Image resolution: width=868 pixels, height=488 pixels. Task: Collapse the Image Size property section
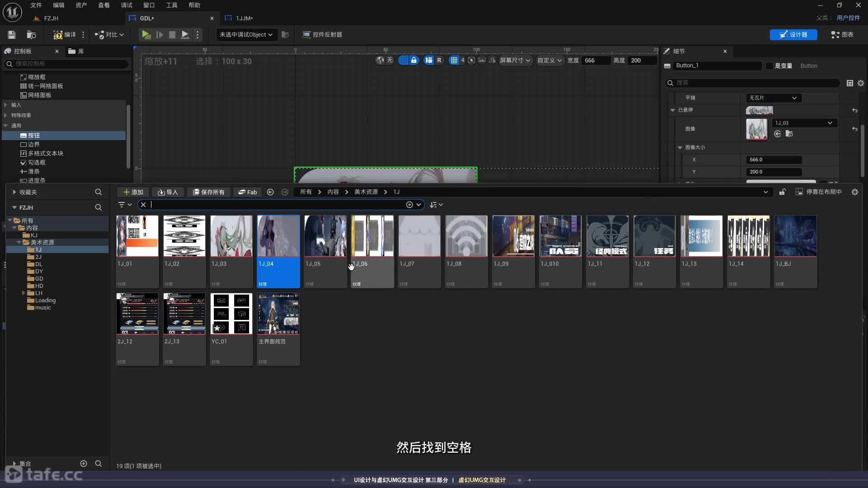coord(679,148)
